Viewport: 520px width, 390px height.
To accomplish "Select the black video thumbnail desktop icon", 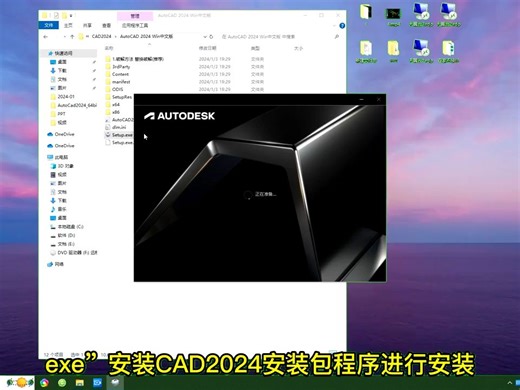I will [x=394, y=15].
